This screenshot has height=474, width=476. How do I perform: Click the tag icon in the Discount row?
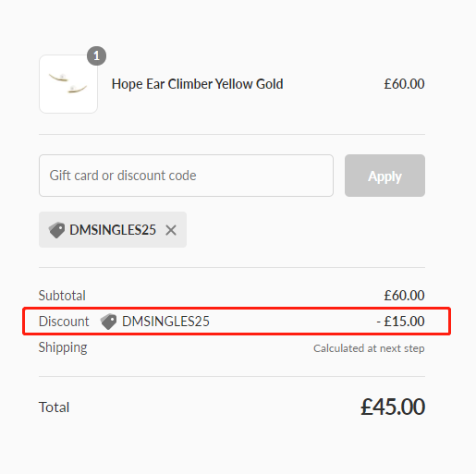(x=108, y=322)
